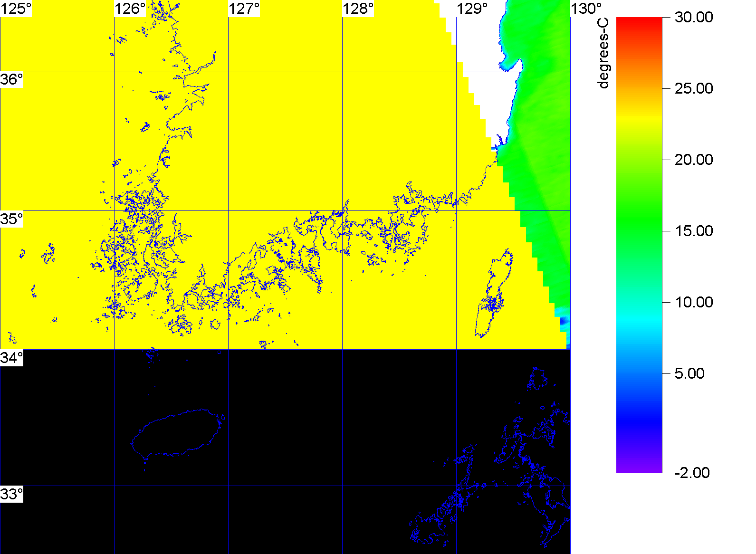Click the 15.00 colorbar value
This screenshot has width=756, height=554.
pyautogui.click(x=694, y=231)
